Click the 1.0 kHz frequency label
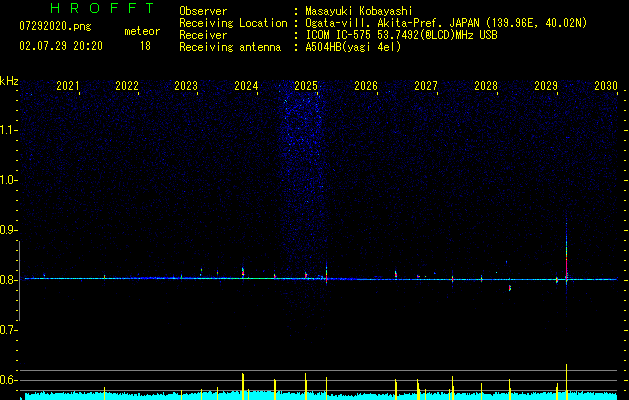The image size is (629, 400). point(8,180)
